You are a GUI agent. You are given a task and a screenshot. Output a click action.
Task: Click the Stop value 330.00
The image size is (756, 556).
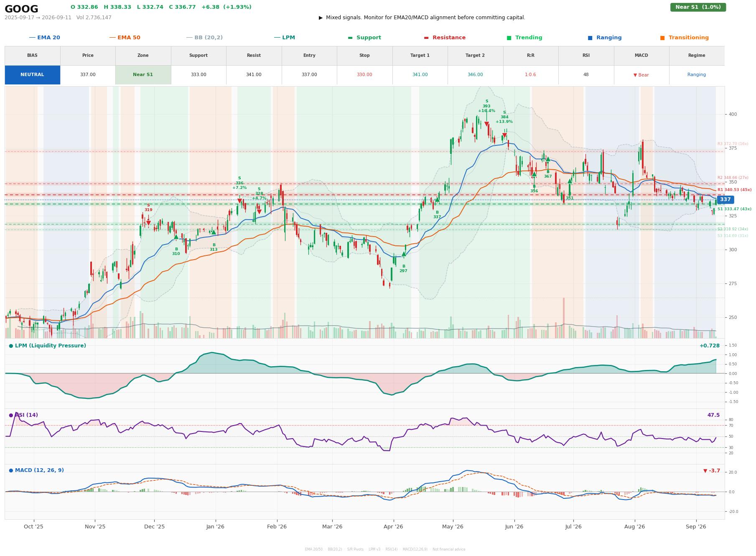pyautogui.click(x=364, y=75)
